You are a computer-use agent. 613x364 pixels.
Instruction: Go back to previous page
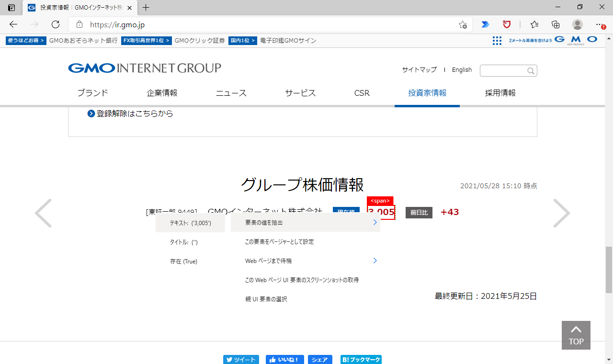click(x=13, y=24)
